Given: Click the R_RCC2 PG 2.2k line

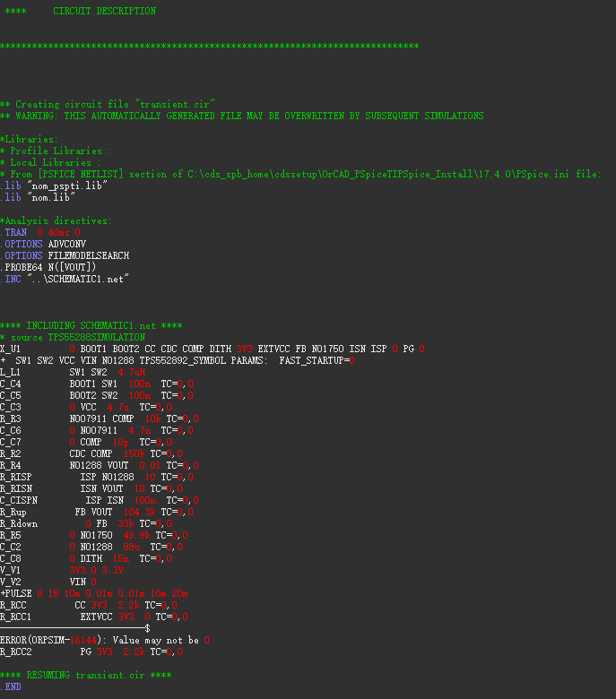Looking at the screenshot, I should [91, 652].
